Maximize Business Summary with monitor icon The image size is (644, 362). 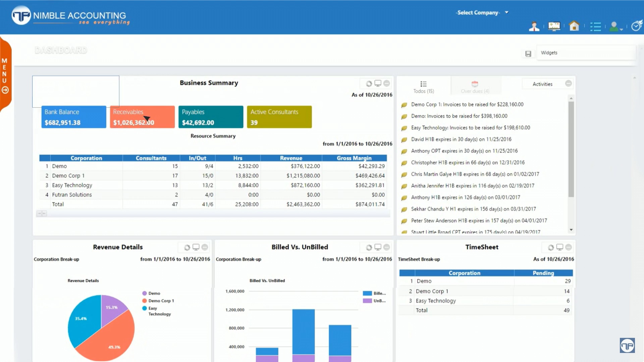[x=378, y=83]
